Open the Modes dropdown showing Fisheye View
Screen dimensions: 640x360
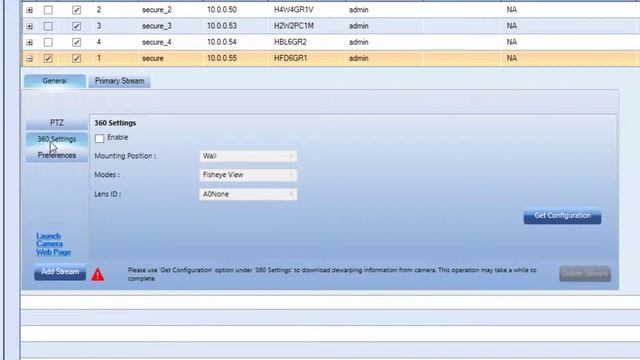(248, 175)
